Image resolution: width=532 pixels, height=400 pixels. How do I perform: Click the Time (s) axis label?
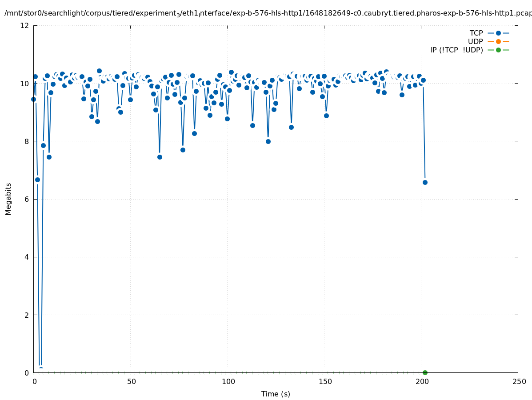pyautogui.click(x=276, y=394)
